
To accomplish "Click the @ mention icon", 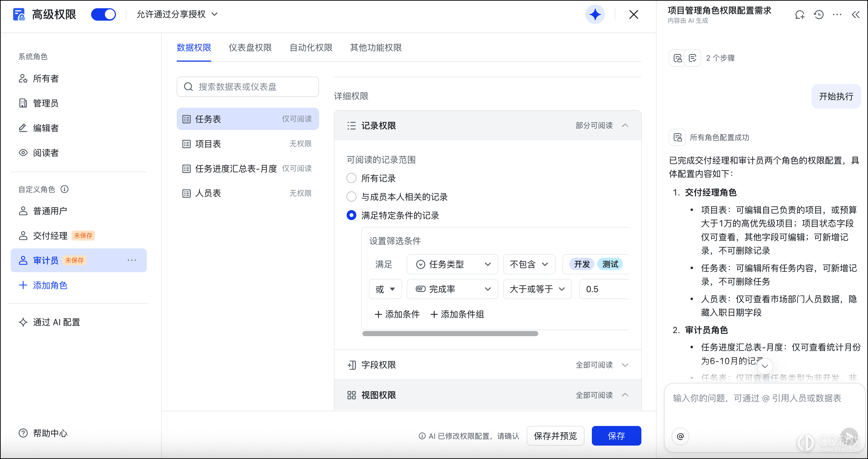I will [x=680, y=436].
